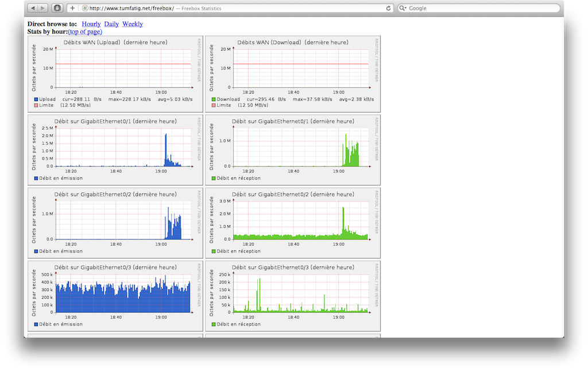Click the toolbar button beside the forward arrow
This screenshot has width=588, height=371.
57,8
